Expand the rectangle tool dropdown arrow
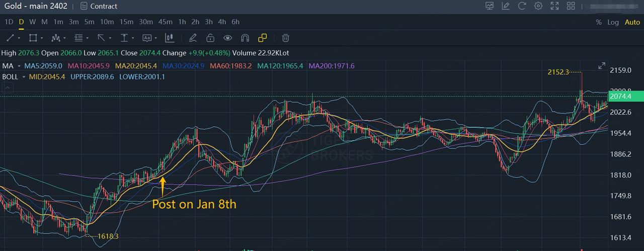 [x=42, y=38]
